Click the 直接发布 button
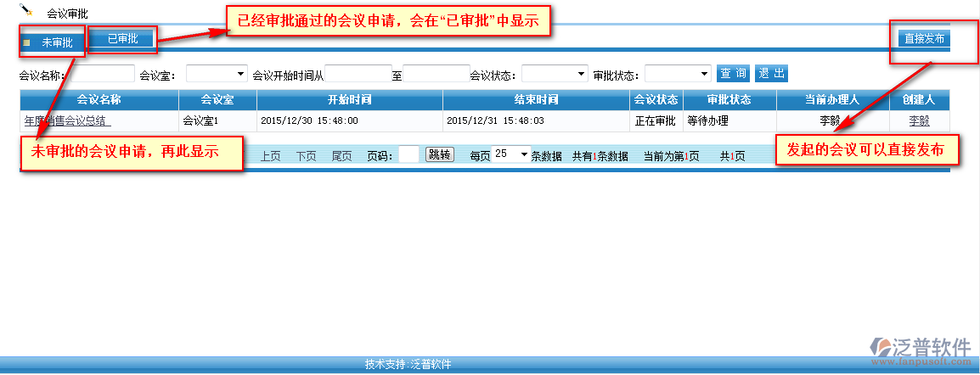The width and height of the screenshot is (980, 375). [924, 38]
